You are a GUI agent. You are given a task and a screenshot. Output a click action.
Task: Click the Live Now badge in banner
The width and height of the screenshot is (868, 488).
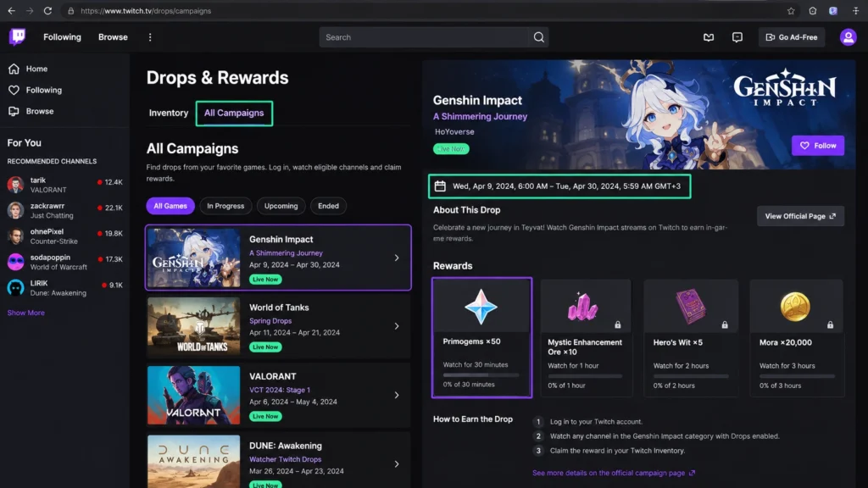[x=451, y=149]
